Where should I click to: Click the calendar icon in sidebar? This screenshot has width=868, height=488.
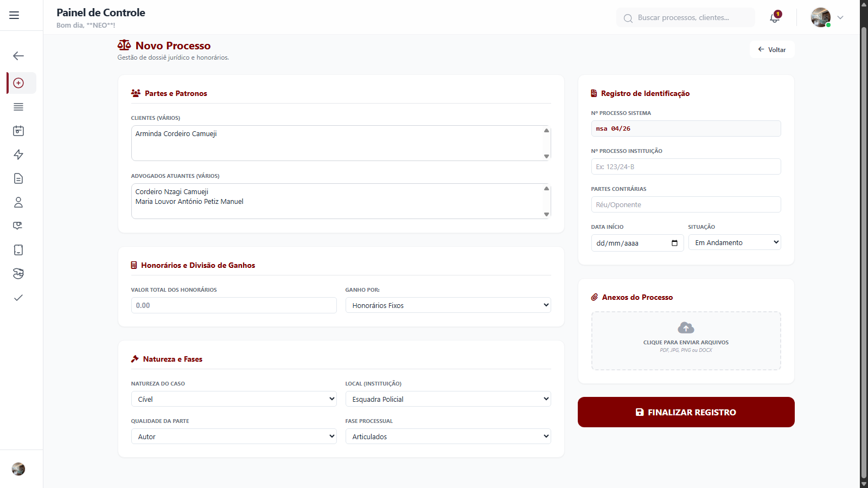pos(18,131)
